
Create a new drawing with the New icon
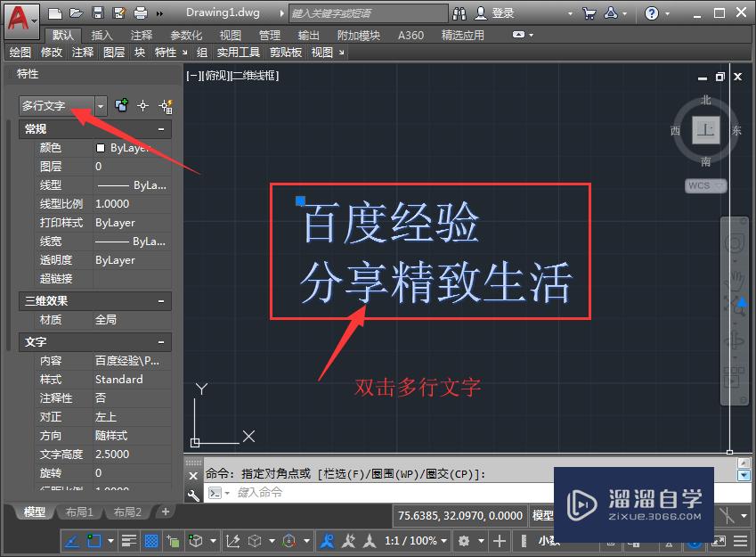(54, 12)
